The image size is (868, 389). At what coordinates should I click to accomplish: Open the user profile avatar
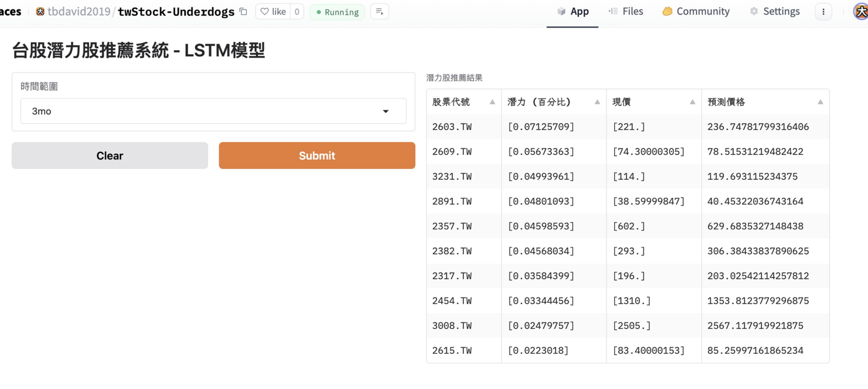[x=861, y=12]
